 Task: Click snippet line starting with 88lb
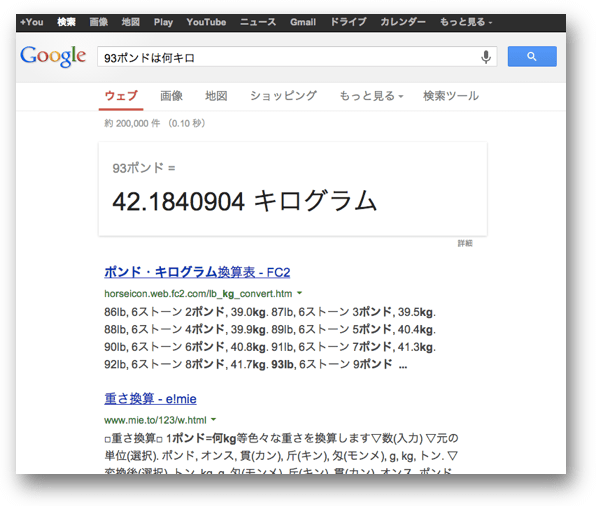[270, 330]
